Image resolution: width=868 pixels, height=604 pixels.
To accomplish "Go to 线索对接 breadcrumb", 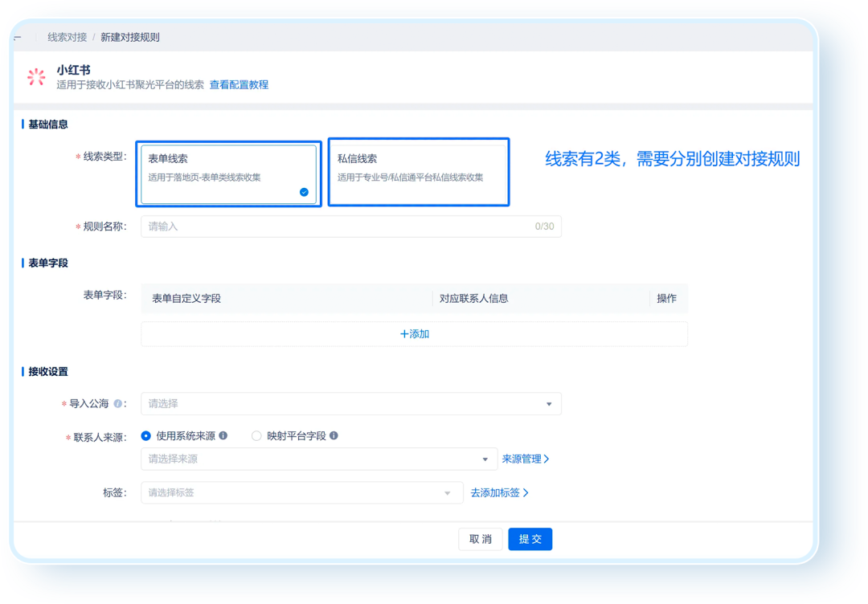I will tap(67, 37).
